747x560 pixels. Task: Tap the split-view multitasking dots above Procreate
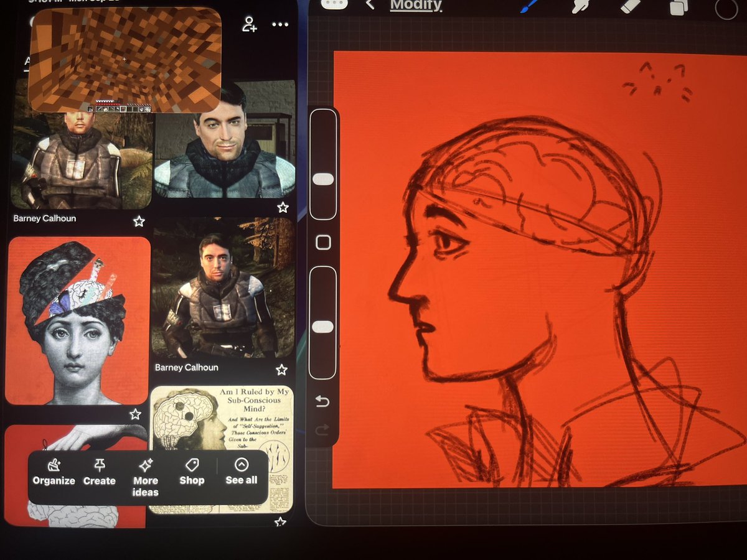(334, 4)
